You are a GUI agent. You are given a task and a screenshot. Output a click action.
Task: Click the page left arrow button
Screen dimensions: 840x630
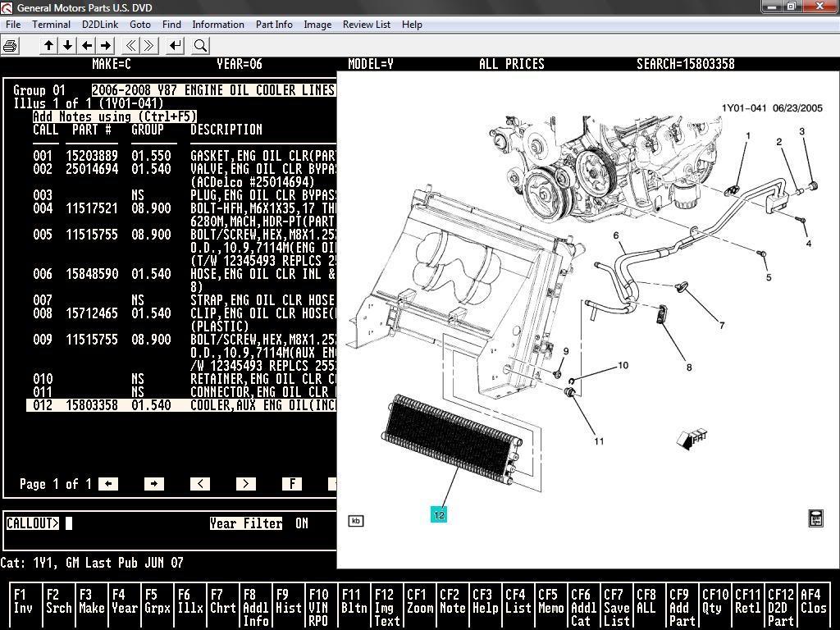pos(108,484)
